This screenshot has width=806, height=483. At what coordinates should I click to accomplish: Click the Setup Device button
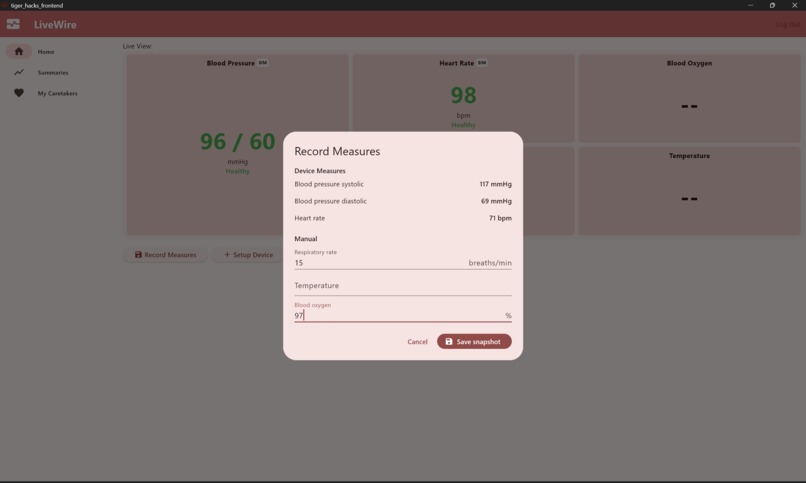248,255
